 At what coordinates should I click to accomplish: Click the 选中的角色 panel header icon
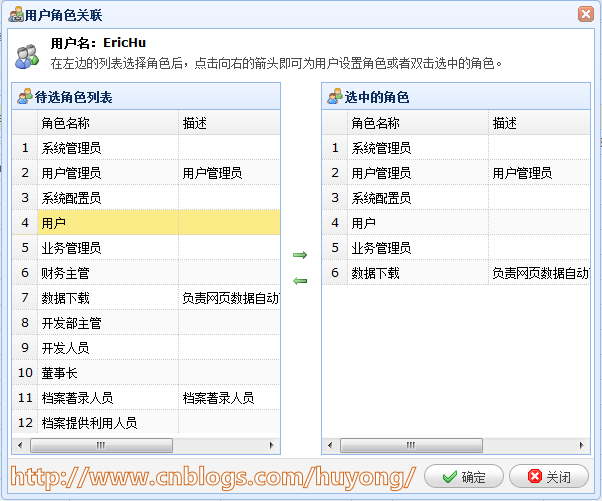point(334,97)
